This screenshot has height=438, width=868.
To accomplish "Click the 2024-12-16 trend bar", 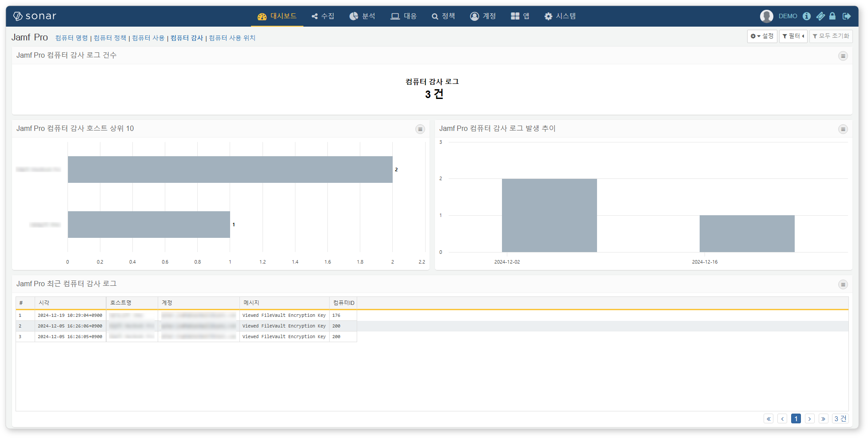I will point(747,233).
